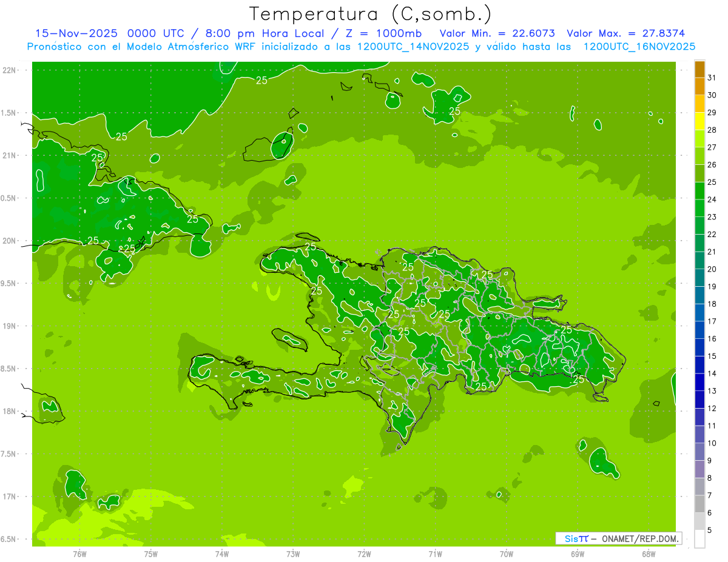Click the color scale label "30"
The height and width of the screenshot is (562, 728).
point(712,95)
